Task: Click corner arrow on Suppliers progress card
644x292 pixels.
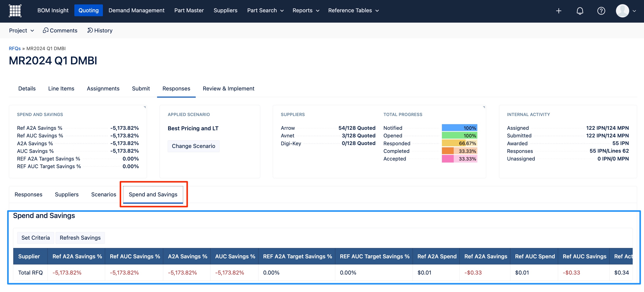Action: pyautogui.click(x=484, y=107)
